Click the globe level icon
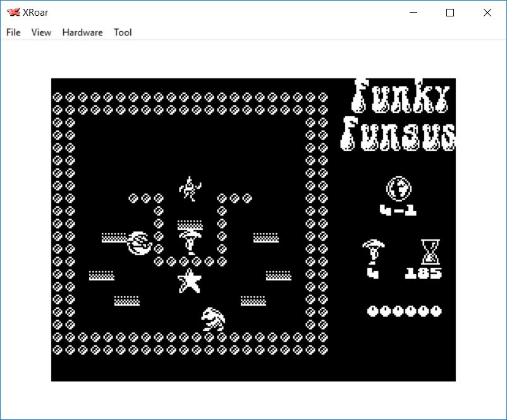The height and width of the screenshot is (420, 507). [398, 188]
